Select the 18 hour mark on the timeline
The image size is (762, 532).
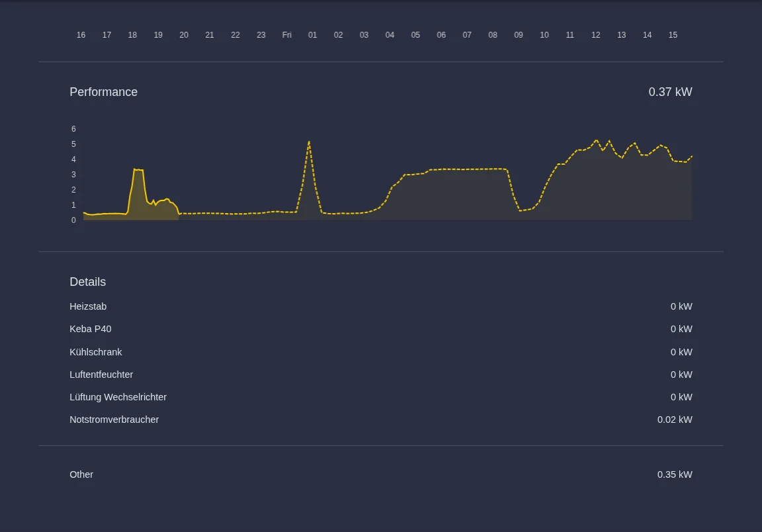pyautogui.click(x=132, y=35)
